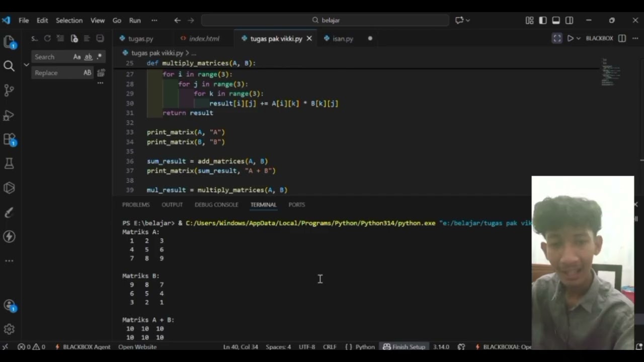Switch to the index.html editor tab
The height and width of the screenshot is (362, 644).
tap(204, 38)
